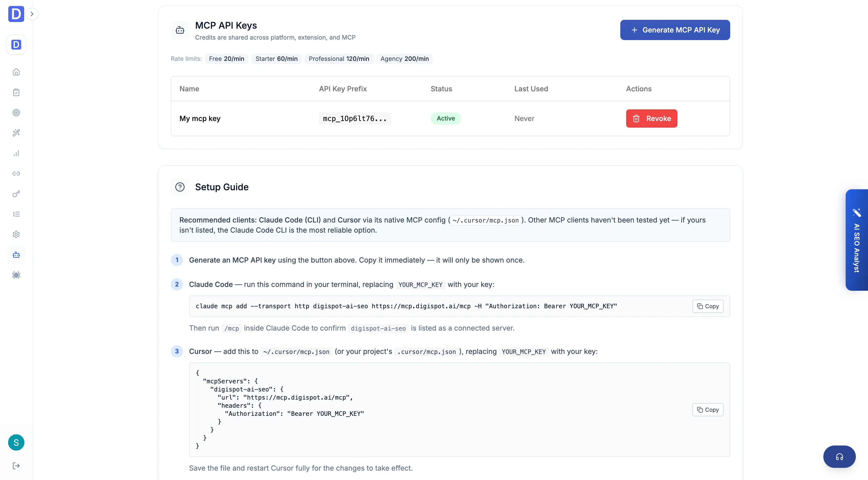The width and height of the screenshot is (868, 480).
Task: Click the Actions column header
Action: [639, 89]
